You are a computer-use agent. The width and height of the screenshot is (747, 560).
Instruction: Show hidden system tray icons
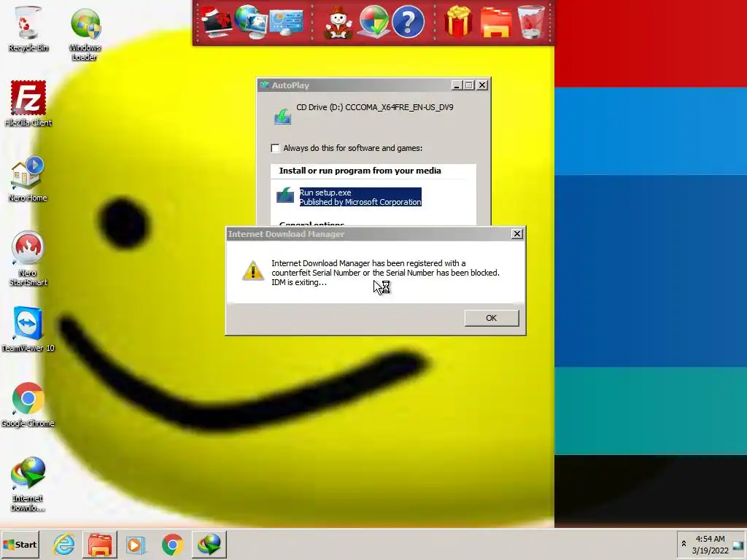pos(684,544)
